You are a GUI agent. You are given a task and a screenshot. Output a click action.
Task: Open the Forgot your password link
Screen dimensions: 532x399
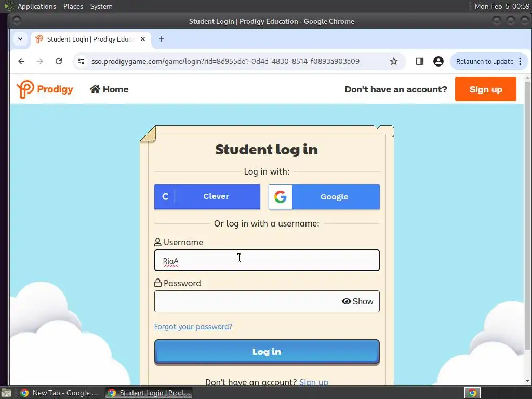pos(193,327)
